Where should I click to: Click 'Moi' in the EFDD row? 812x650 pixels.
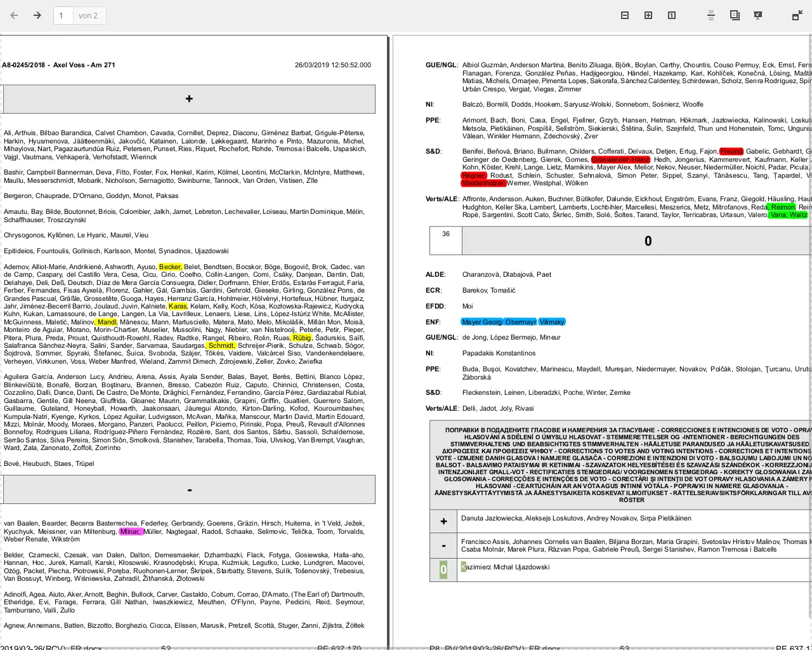click(x=468, y=306)
